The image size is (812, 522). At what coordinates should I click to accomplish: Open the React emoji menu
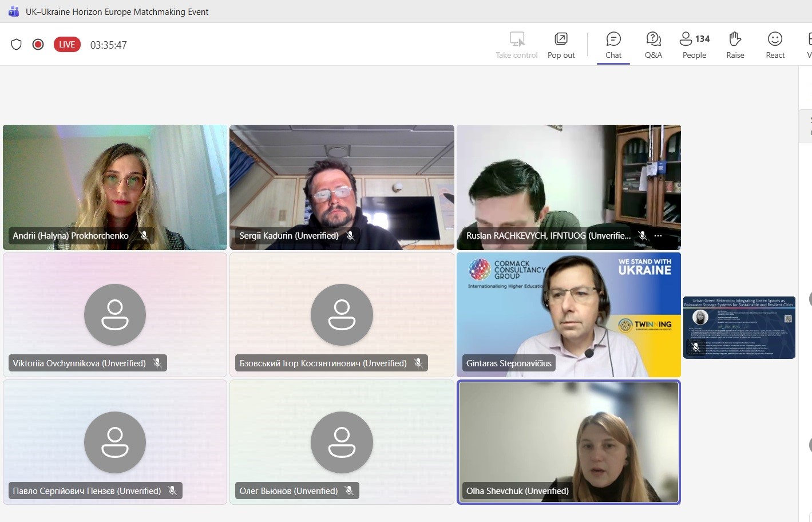coord(775,45)
